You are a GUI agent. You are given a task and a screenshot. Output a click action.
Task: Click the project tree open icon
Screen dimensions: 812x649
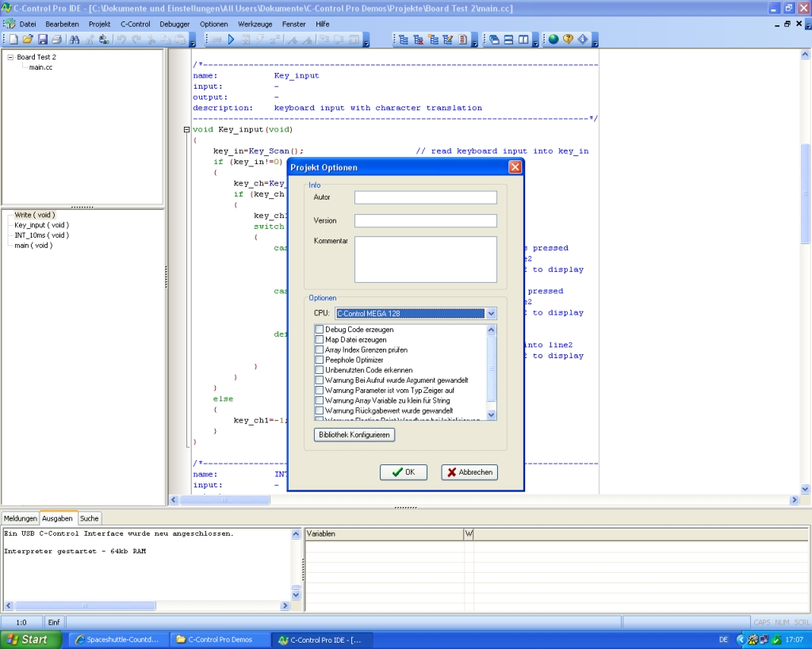(404, 40)
